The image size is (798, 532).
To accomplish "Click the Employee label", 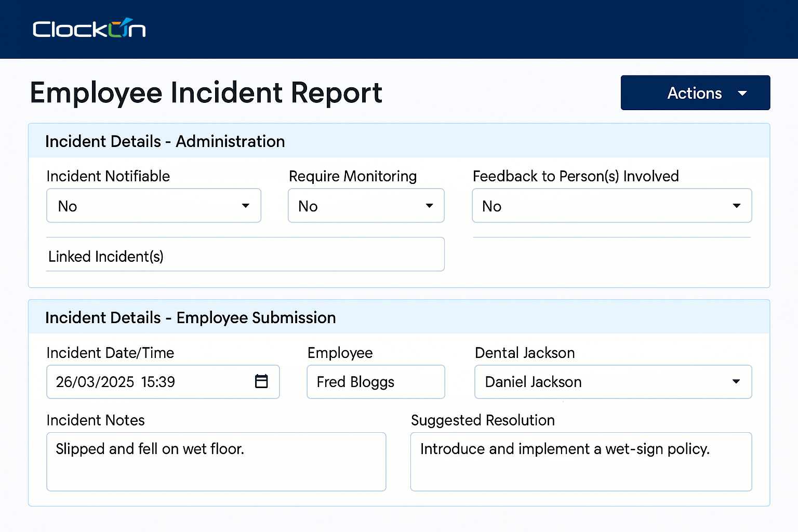I will 340,353.
